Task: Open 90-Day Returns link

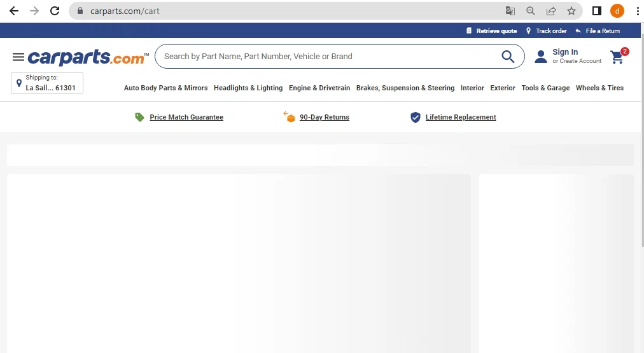Action: (x=325, y=118)
